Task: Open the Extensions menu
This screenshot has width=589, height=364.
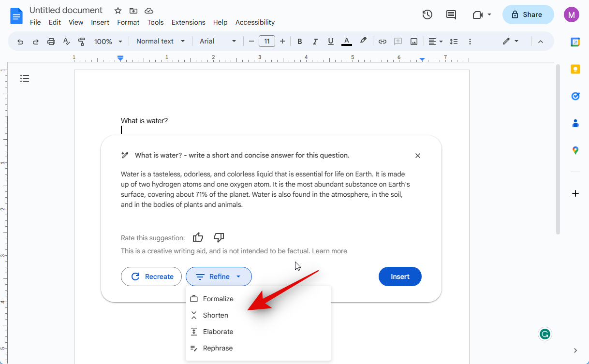Action: pyautogui.click(x=188, y=22)
